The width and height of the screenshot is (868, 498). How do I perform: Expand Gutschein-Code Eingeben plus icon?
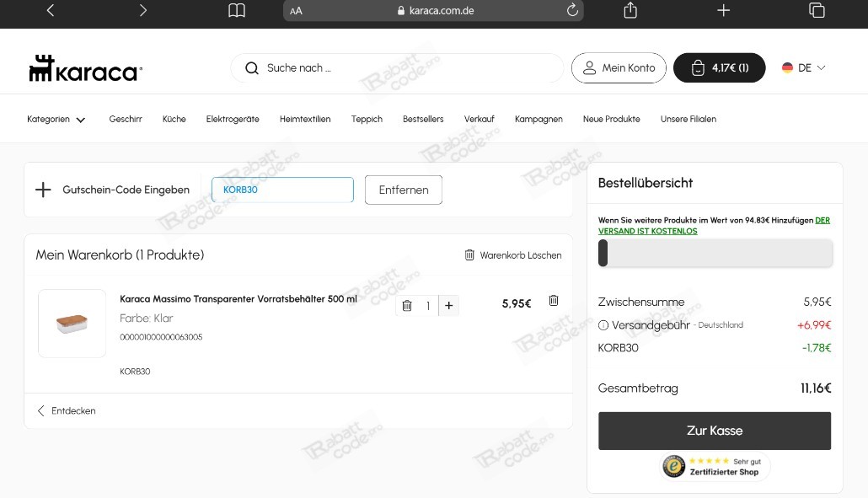pyautogui.click(x=43, y=190)
